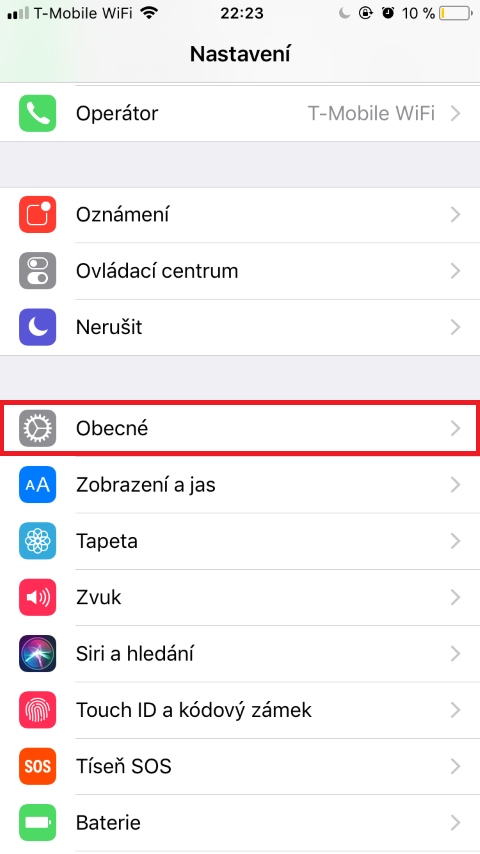480x854 pixels.
Task: Open the Nerušit settings row
Action: tap(240, 327)
